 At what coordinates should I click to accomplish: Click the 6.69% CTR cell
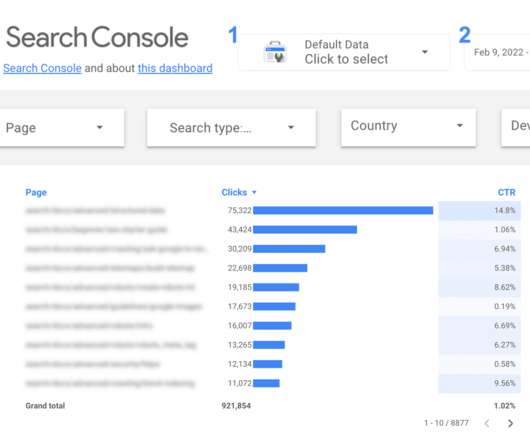(x=479, y=326)
